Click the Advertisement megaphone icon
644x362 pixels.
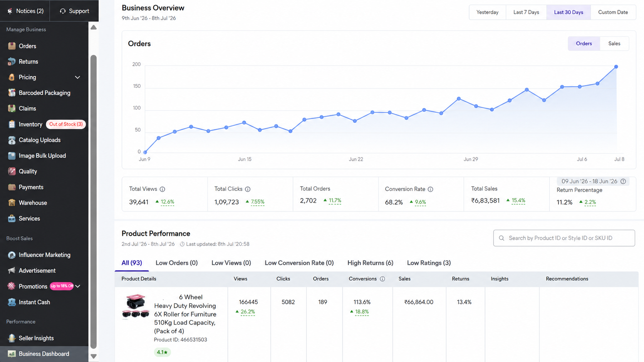pos(12,270)
